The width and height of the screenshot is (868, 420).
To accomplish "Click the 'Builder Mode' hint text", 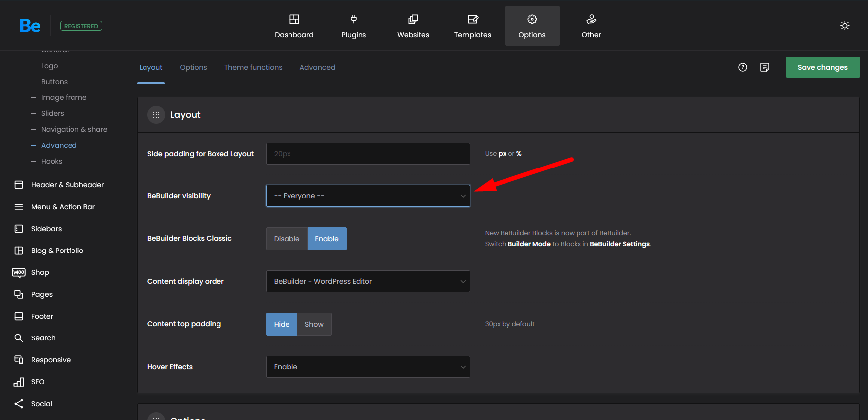I will click(x=529, y=244).
